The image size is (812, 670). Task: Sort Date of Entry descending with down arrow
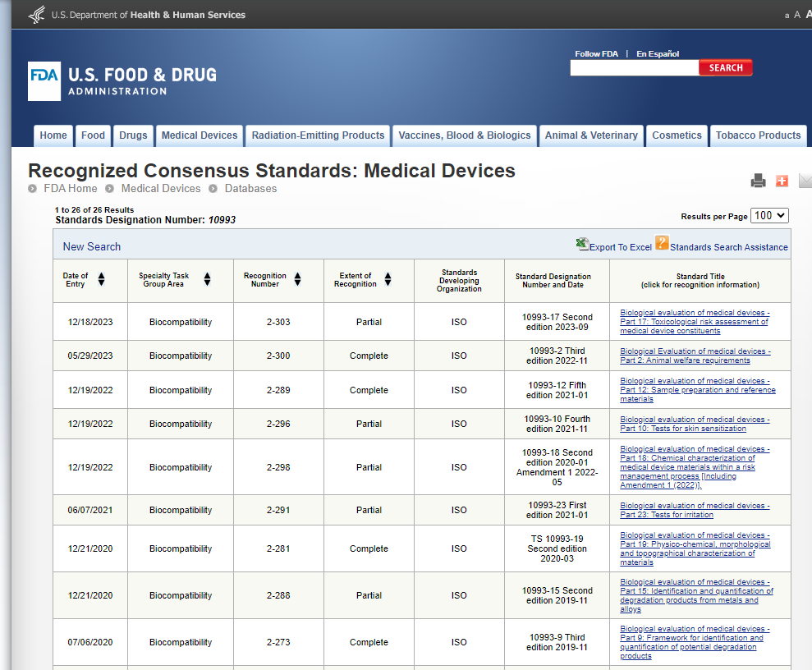pos(102,282)
